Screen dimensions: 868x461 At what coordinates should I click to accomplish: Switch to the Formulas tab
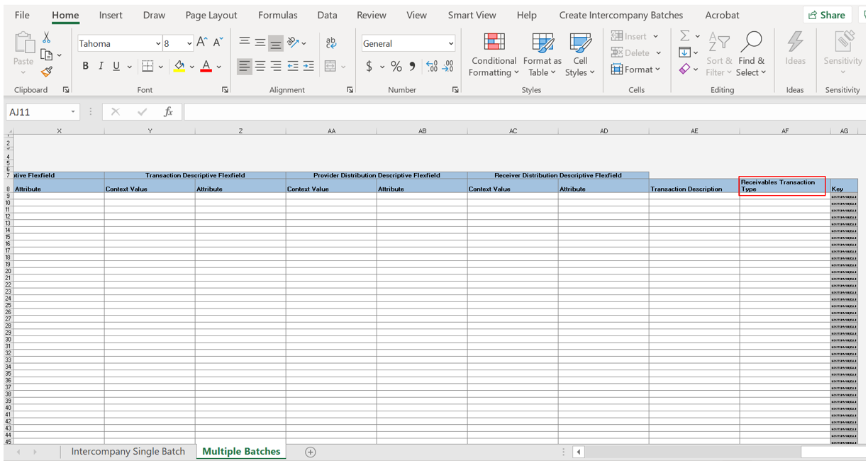click(278, 15)
